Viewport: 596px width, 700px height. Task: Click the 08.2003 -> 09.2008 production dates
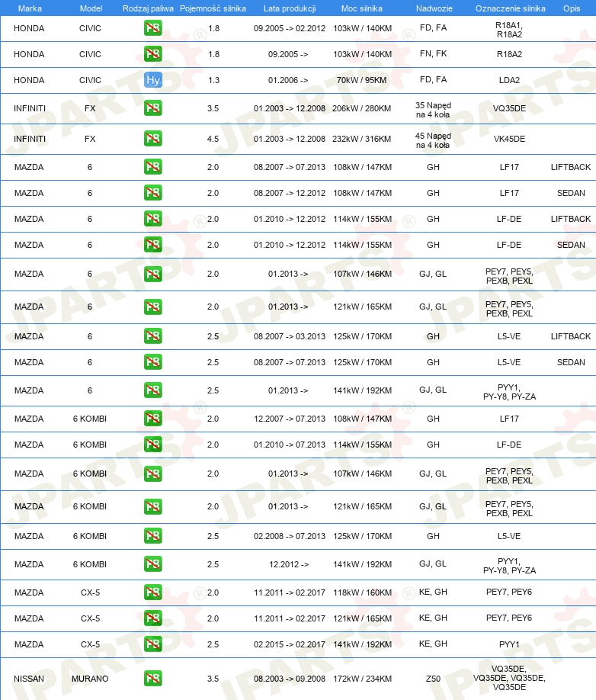(x=290, y=679)
